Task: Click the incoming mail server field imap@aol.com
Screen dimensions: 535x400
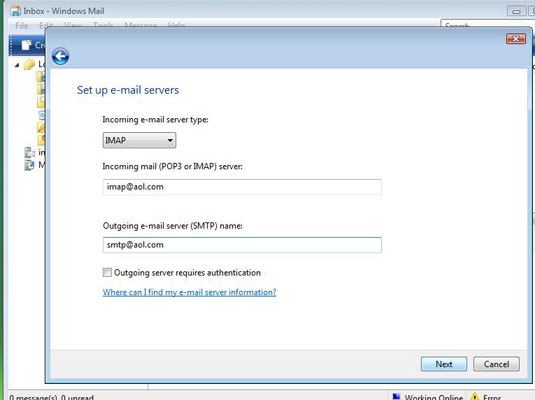Action: coord(242,187)
